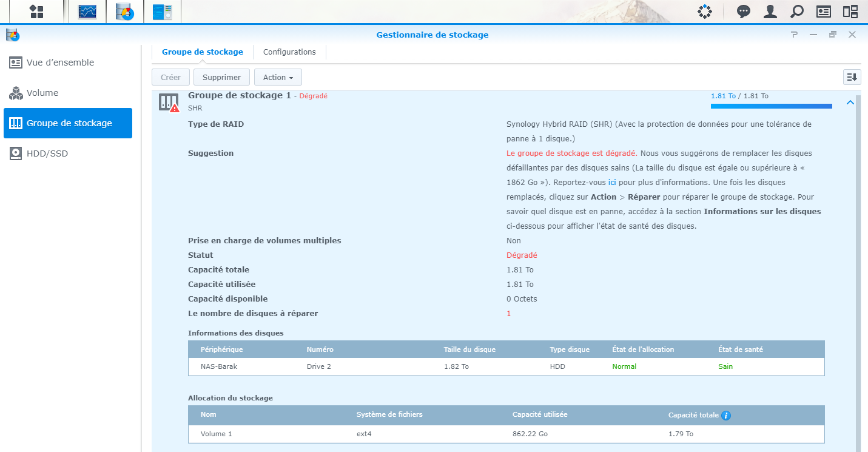
Task: Click the ext4 file system cell
Action: pyautogui.click(x=364, y=434)
